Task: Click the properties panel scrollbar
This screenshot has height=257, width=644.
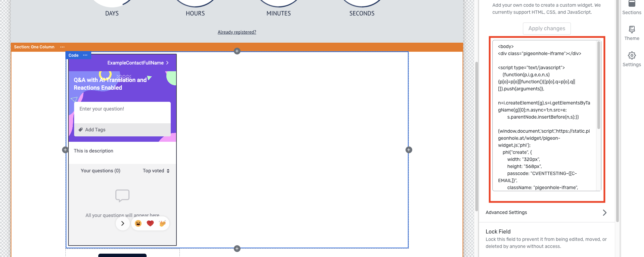Action: point(617,111)
